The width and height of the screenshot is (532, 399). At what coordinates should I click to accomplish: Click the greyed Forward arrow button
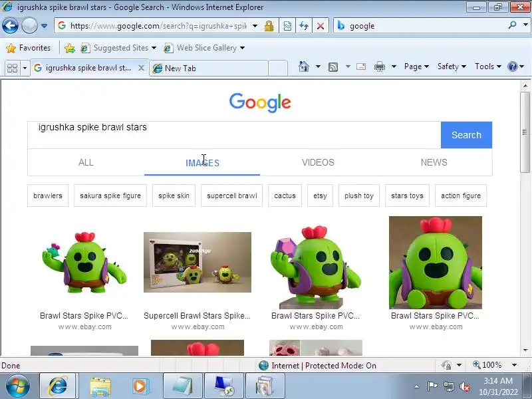pos(29,26)
